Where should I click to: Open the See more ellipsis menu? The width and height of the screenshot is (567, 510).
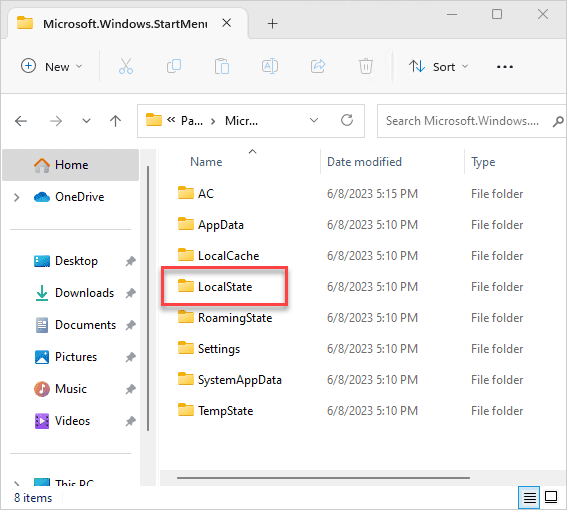(505, 67)
